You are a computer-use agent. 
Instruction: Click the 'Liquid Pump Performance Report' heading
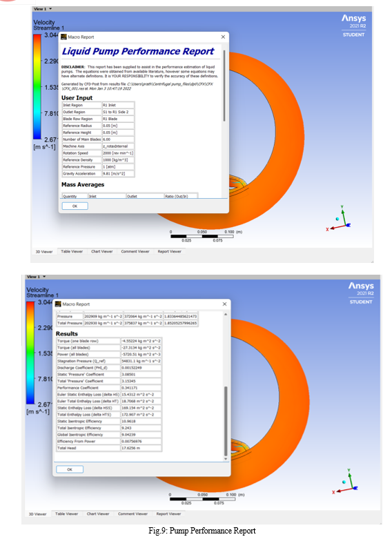pyautogui.click(x=138, y=51)
